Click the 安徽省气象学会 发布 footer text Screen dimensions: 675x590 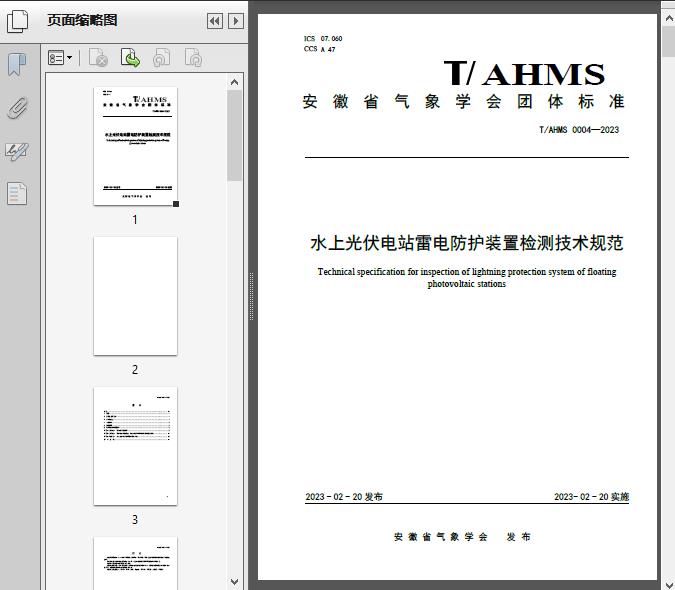pos(462,537)
